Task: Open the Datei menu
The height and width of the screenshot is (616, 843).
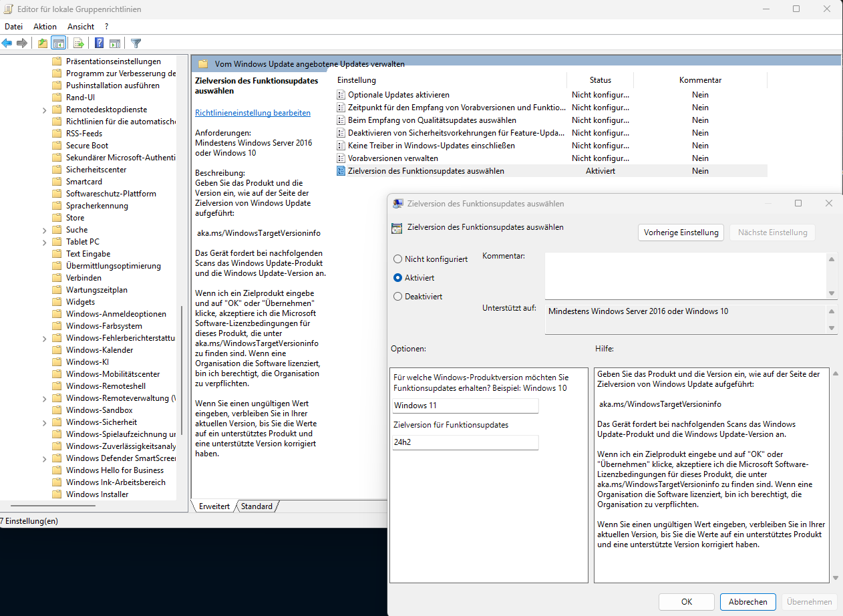Action: point(14,27)
